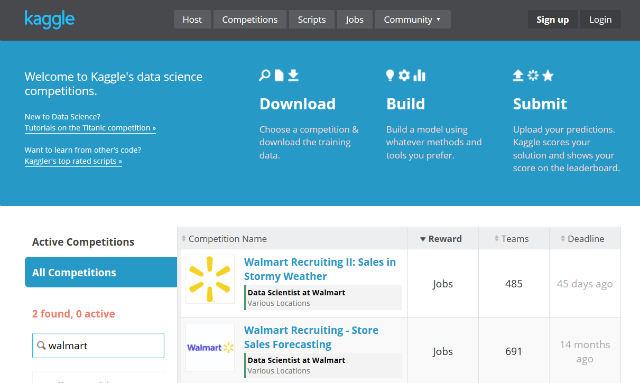Image resolution: width=640 pixels, height=383 pixels.
Task: Click Data Scientist at Walmart under Store Sales Forecasting
Action: pyautogui.click(x=296, y=360)
